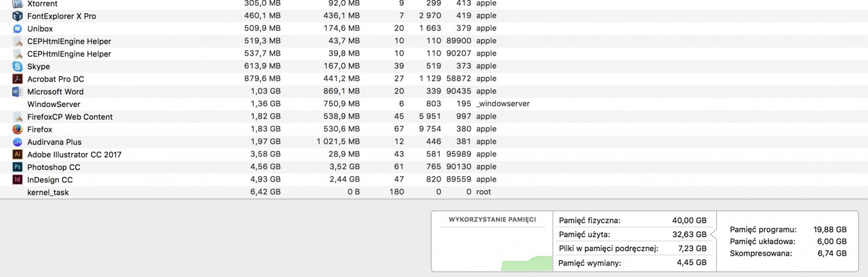Select the first CEPHtmlEngine Helper row
The image size is (868, 277).
point(434,41)
